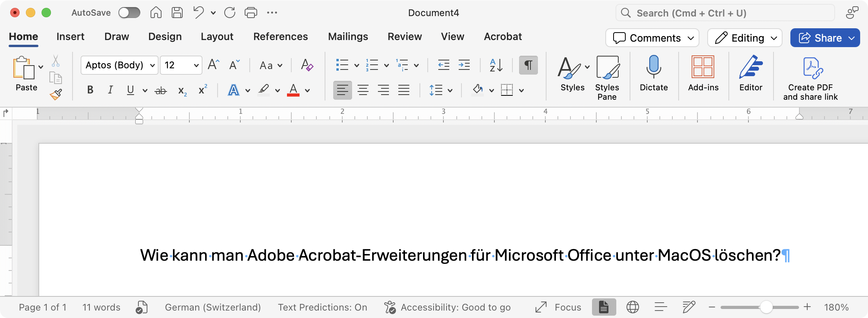Click the blue Share button
Viewport: 868px width, 318px height.
(820, 38)
